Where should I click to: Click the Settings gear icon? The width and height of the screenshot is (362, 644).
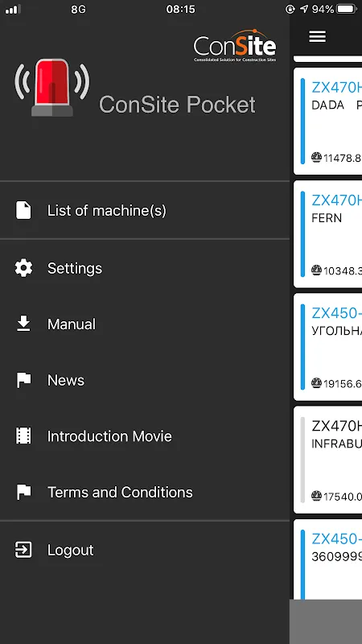[23, 268]
